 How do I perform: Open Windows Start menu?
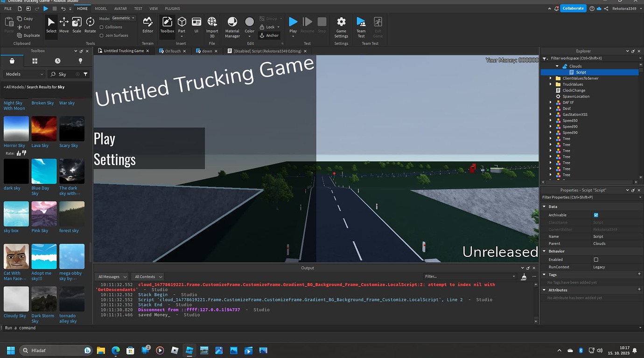tap(11, 350)
